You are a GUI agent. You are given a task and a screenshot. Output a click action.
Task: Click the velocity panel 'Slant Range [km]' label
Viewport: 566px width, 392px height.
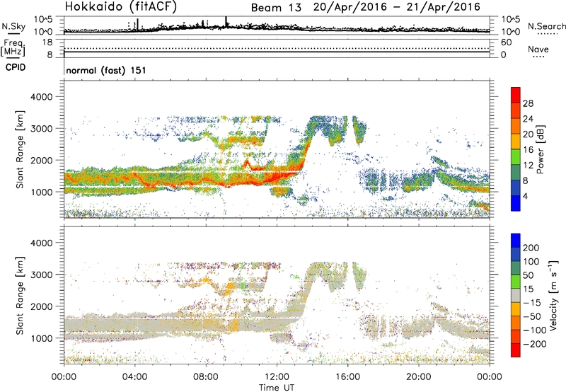(x=20, y=296)
